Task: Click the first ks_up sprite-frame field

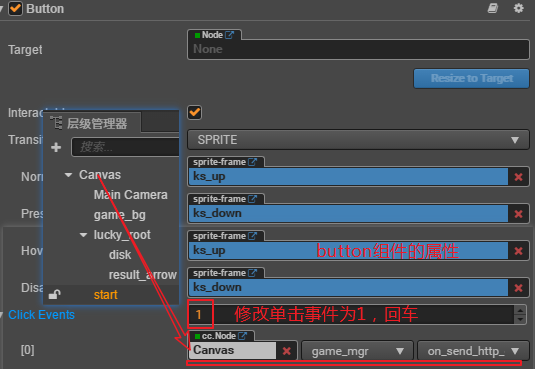Action: tap(348, 177)
